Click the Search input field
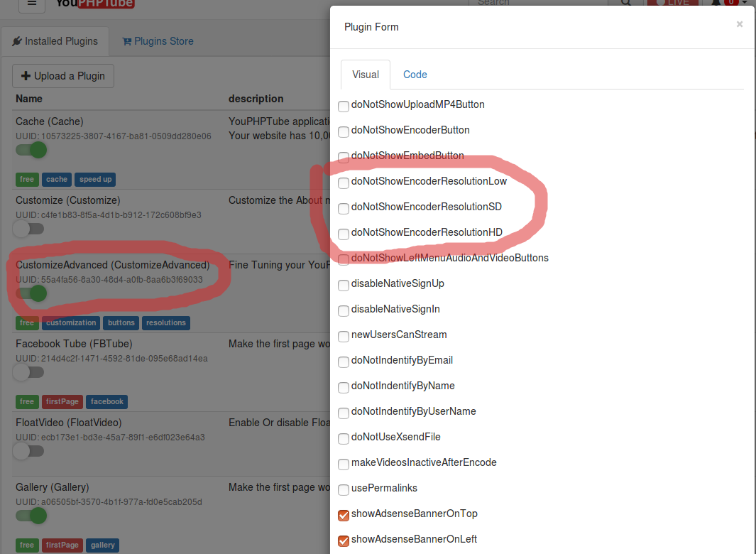 tap(539, 4)
